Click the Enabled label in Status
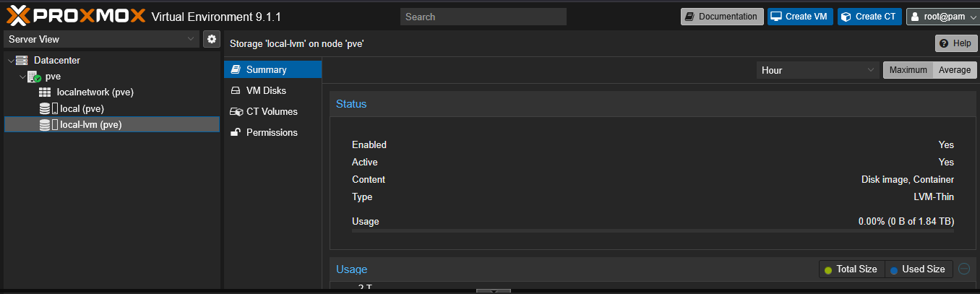This screenshot has width=980, height=294. point(369,144)
